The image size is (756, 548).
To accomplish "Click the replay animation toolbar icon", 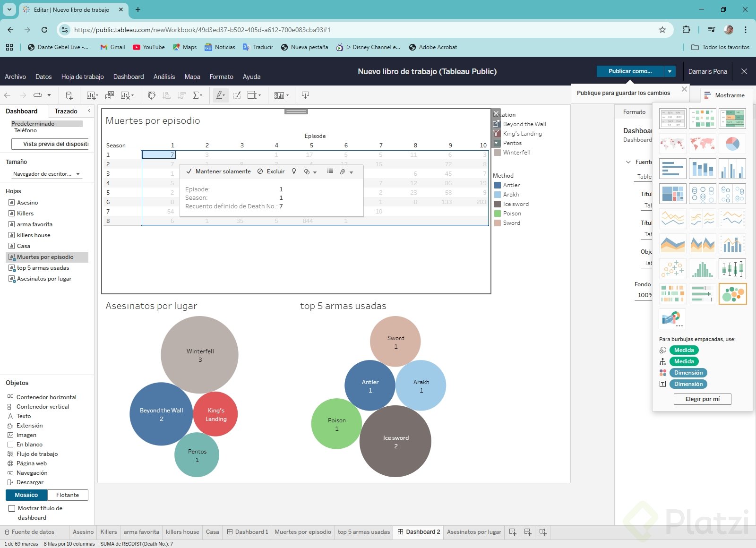I will [38, 95].
